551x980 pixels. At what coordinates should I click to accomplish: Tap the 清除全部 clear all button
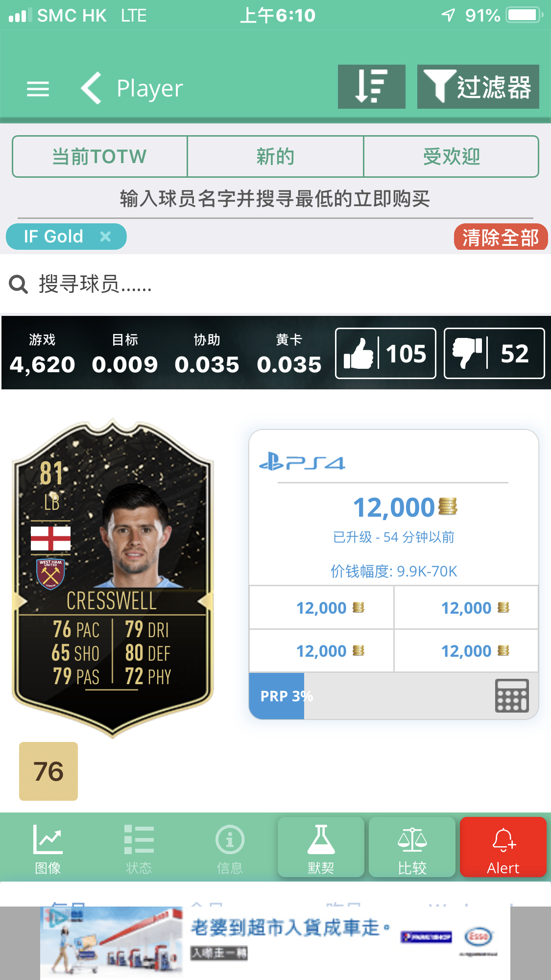tap(501, 238)
